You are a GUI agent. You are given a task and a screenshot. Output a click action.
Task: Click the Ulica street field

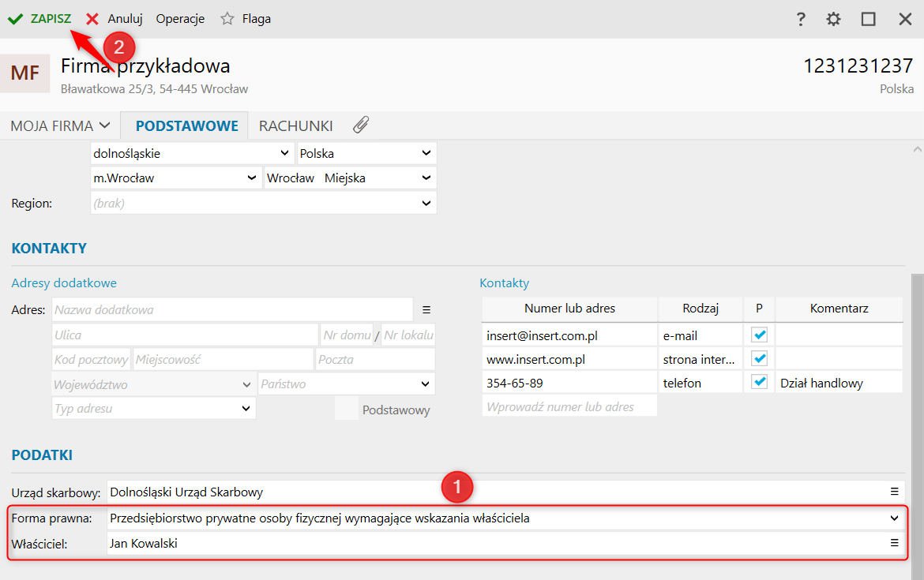click(x=185, y=335)
